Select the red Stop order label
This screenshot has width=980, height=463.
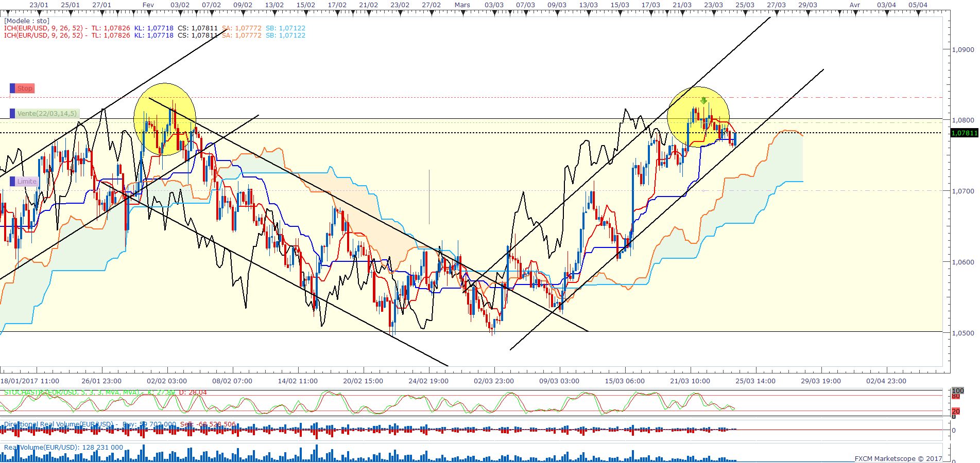pos(25,88)
